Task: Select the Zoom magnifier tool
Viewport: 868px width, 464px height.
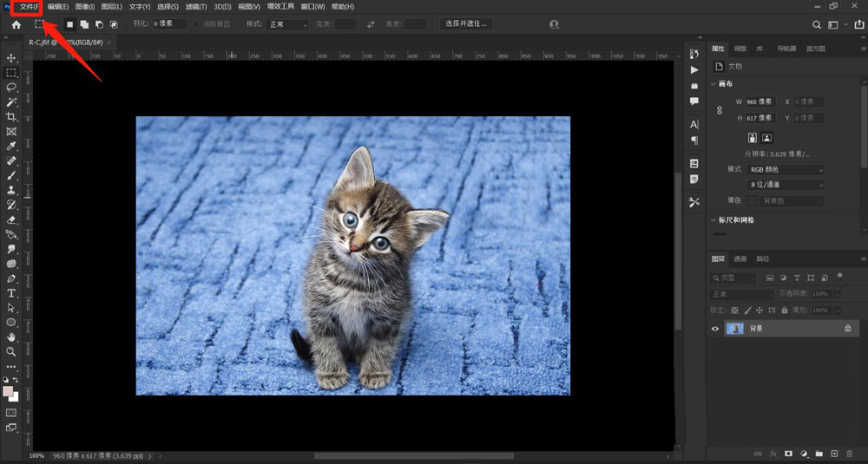Action: 11,352
